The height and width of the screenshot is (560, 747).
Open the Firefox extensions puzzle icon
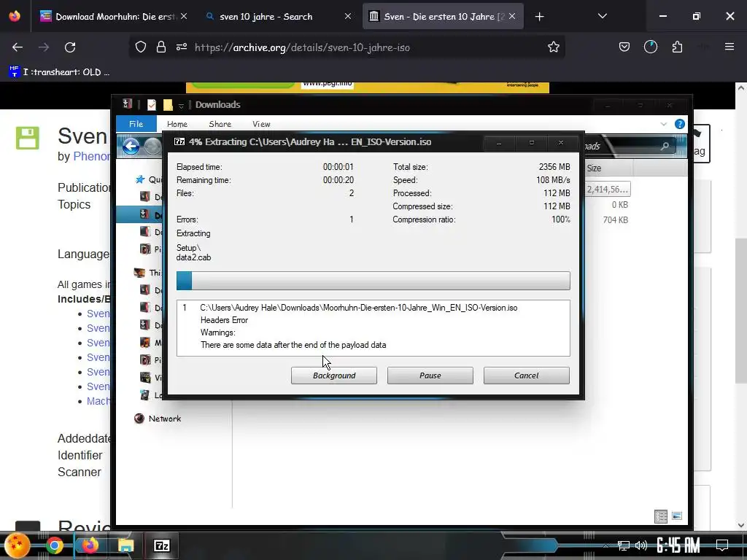[677, 47]
